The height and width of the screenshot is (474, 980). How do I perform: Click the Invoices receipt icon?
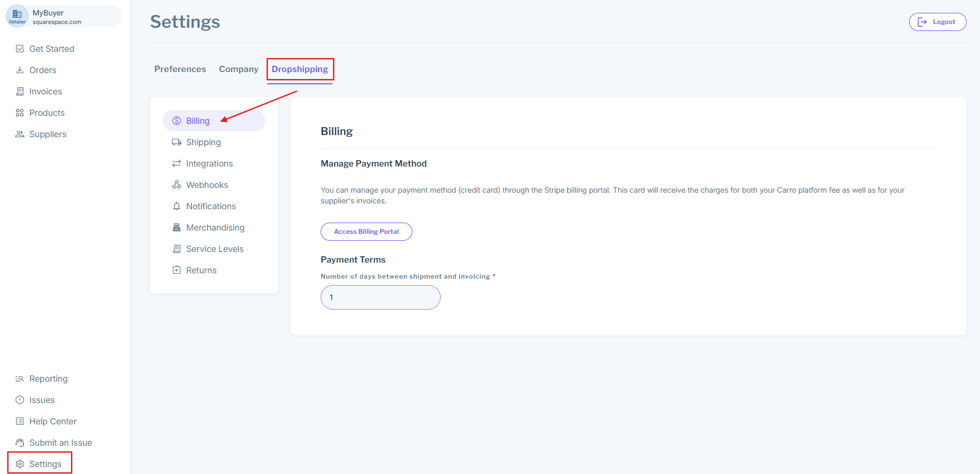pyautogui.click(x=20, y=91)
